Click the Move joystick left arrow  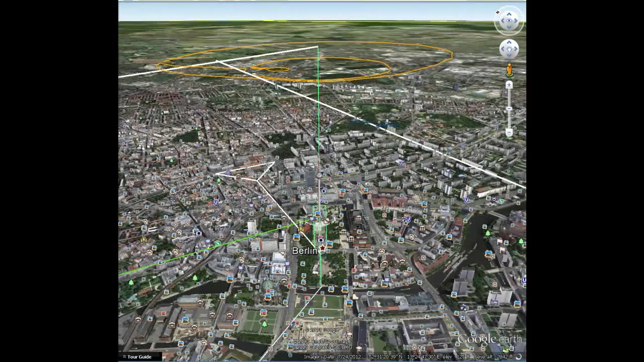point(502,49)
